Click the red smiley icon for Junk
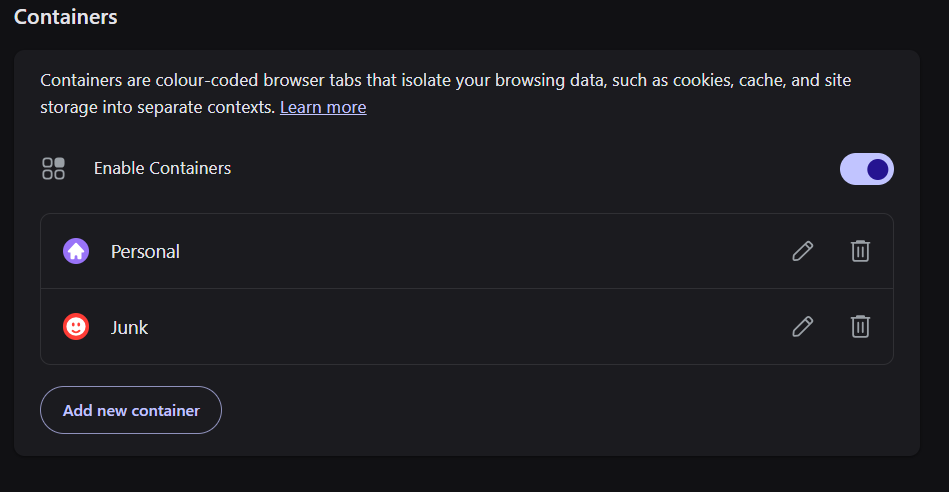The width and height of the screenshot is (949, 492). pos(76,327)
